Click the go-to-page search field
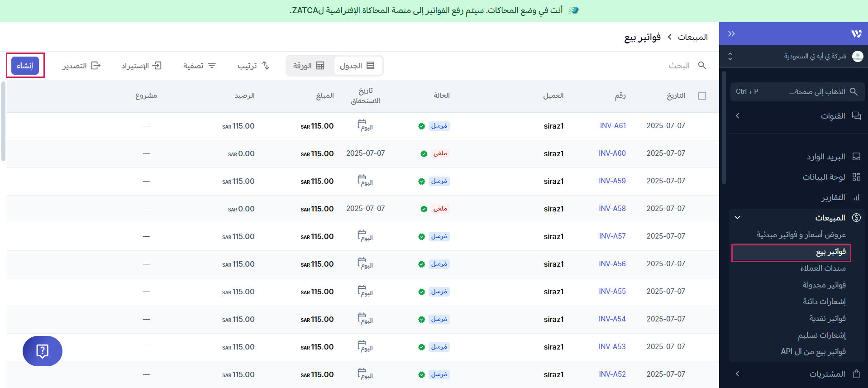 [x=797, y=91]
